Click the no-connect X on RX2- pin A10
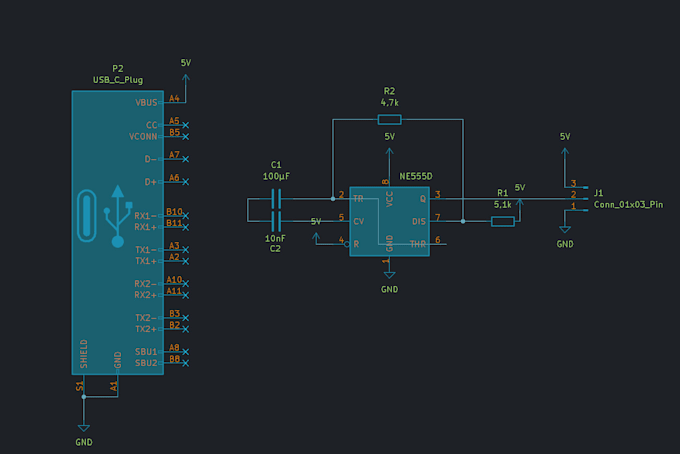This screenshot has width=680, height=454. (x=186, y=284)
